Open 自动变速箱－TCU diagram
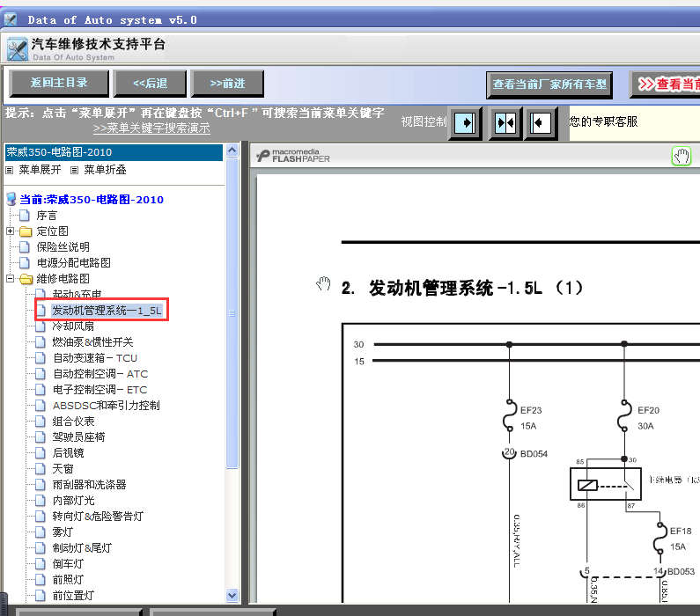The image size is (700, 616). coord(95,358)
